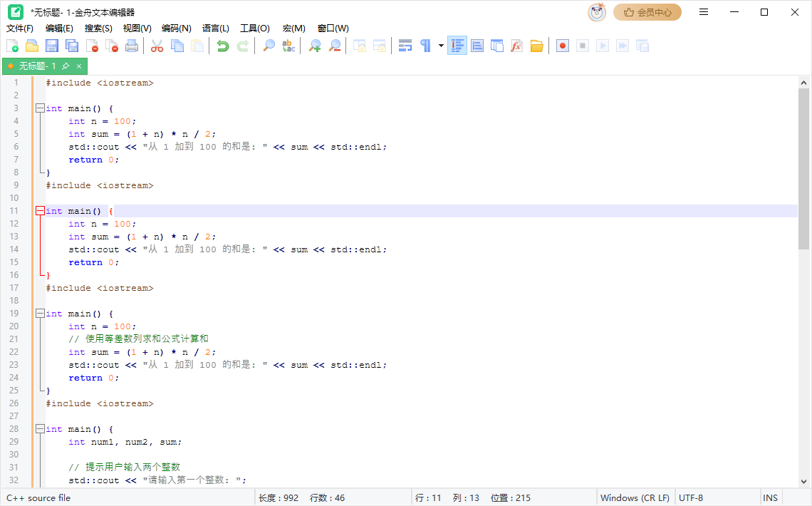Open the hamburger main menu icon

click(703, 12)
